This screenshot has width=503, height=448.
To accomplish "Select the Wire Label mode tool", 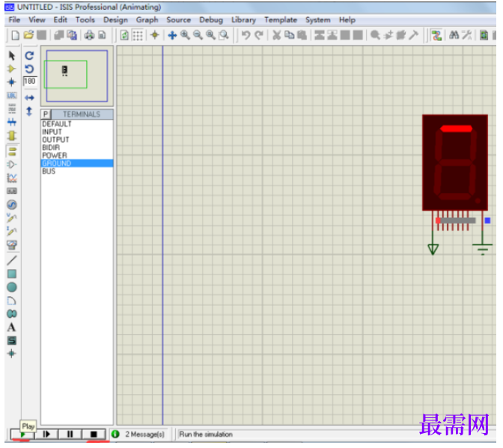I will tap(12, 96).
